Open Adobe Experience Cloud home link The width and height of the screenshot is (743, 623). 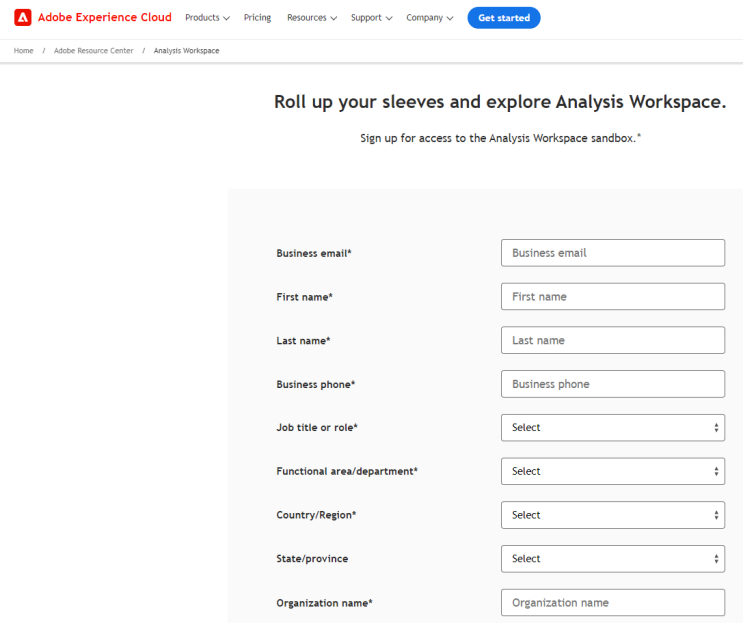[104, 18]
